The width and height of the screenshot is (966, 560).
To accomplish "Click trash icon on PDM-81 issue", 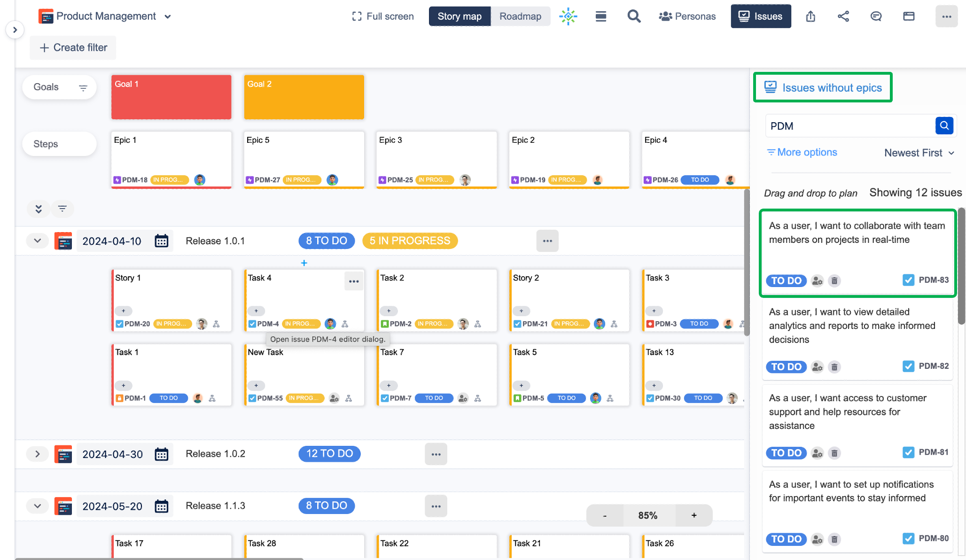I will click(834, 453).
